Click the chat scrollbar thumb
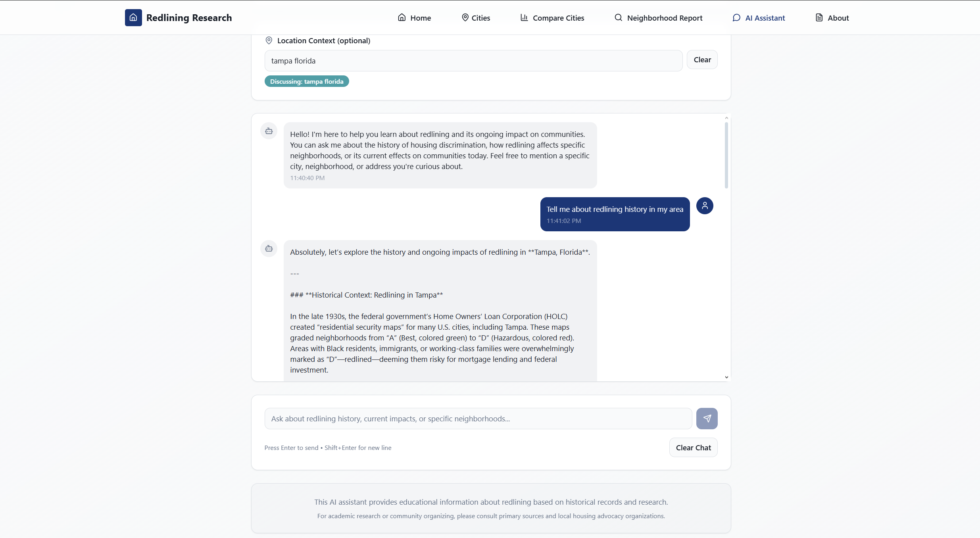Screen dimensions: 980x538 pos(726,155)
